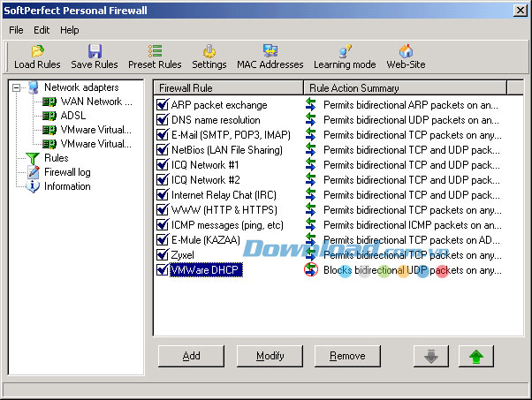Move the rule down with gray arrow button
The width and height of the screenshot is (532, 400).
[431, 356]
